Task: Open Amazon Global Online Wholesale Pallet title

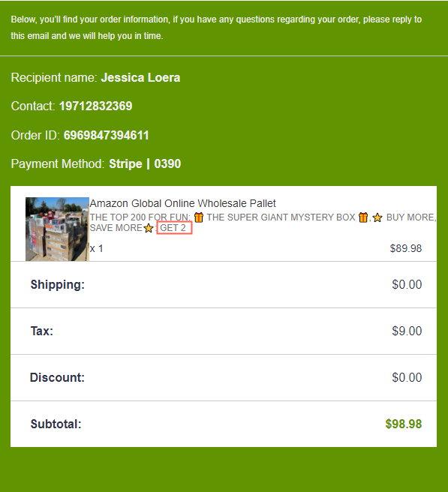Action: tap(182, 203)
